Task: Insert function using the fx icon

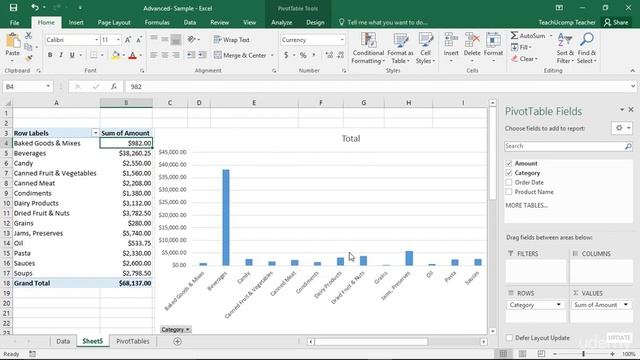Action: 114,87
